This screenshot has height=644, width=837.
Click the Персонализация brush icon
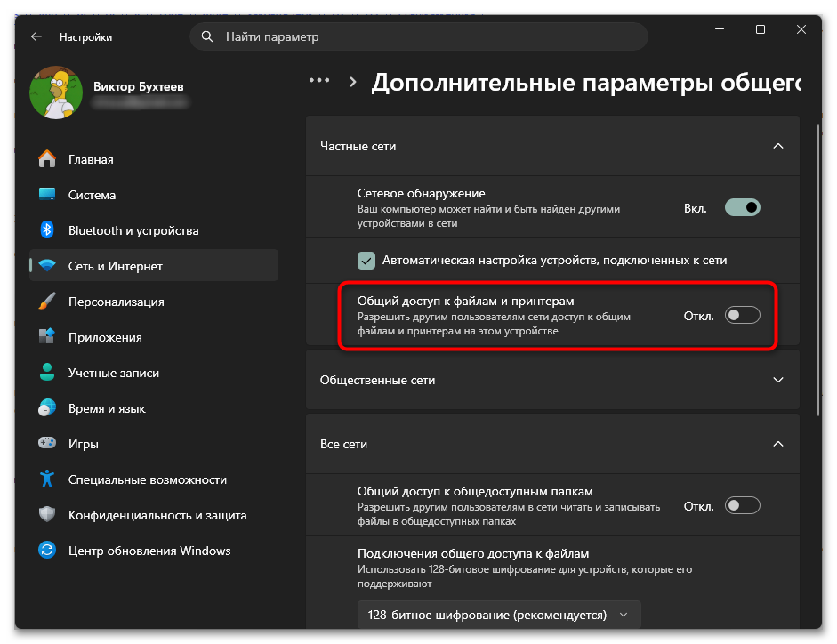point(47,302)
